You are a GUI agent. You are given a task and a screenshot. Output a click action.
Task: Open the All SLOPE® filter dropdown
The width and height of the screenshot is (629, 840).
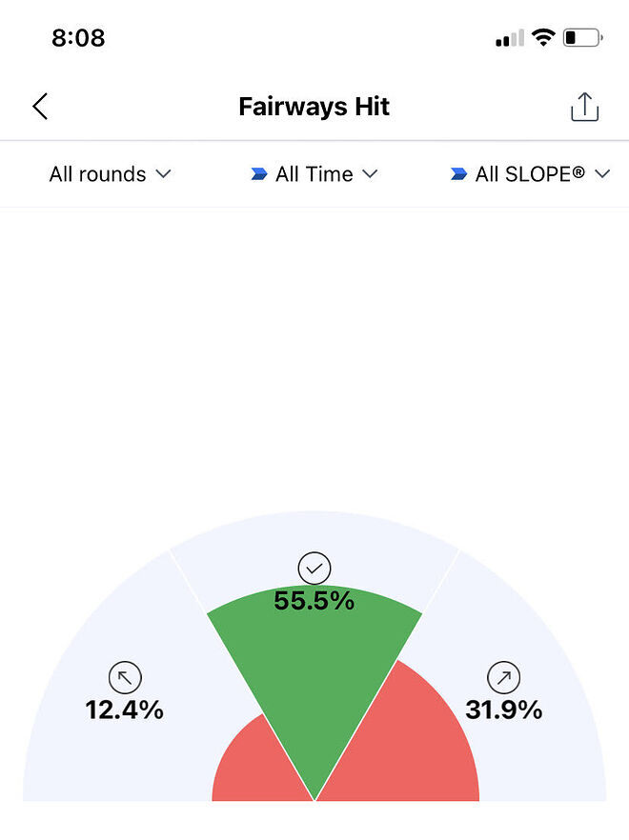coord(530,174)
